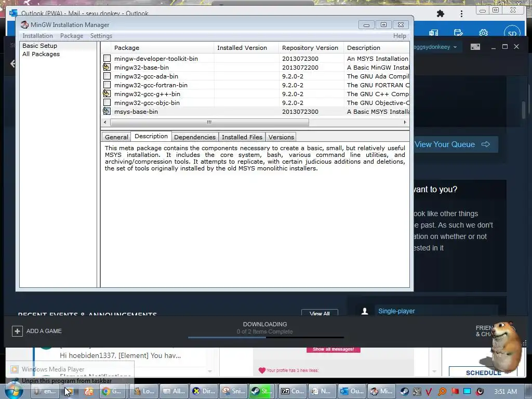Select mingw32-gcc-fortran-bin package name

[x=151, y=85]
